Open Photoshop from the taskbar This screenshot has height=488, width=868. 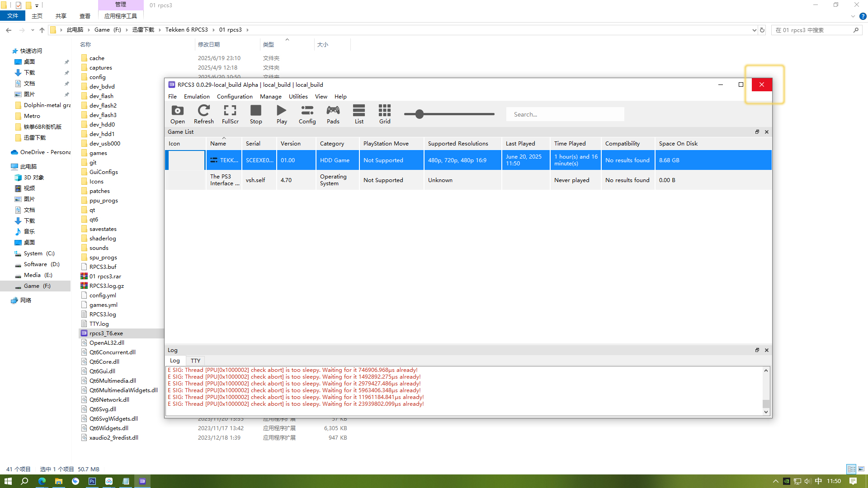(x=92, y=481)
